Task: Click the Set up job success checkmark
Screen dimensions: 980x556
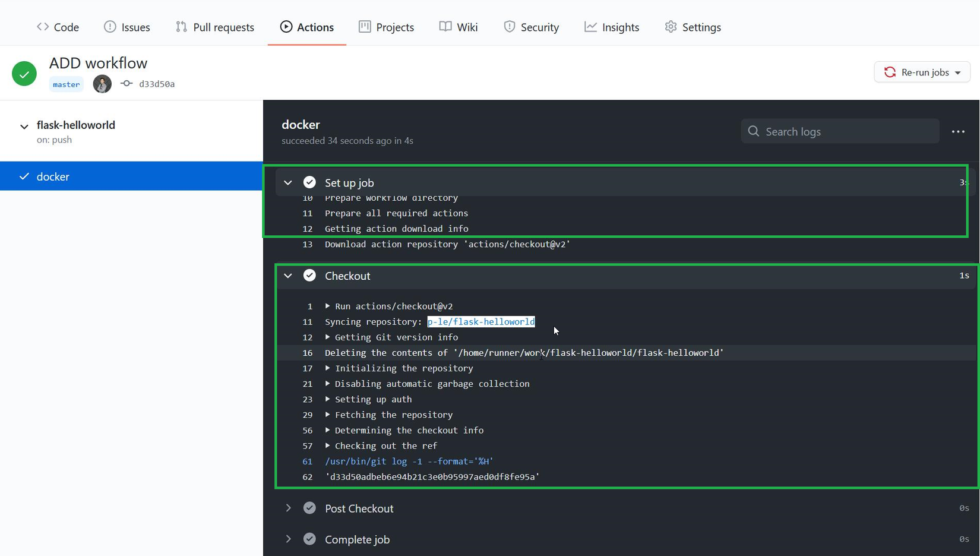Action: pos(309,182)
